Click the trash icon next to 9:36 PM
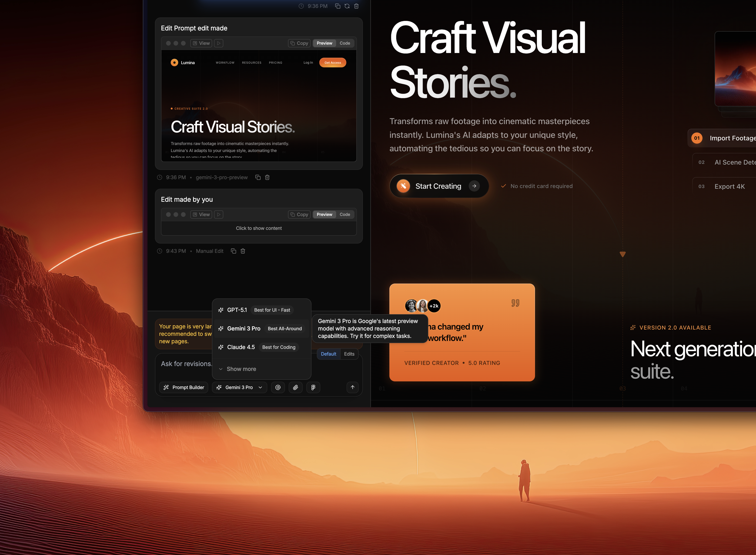Screen dimensions: 756x555 [x=356, y=6]
